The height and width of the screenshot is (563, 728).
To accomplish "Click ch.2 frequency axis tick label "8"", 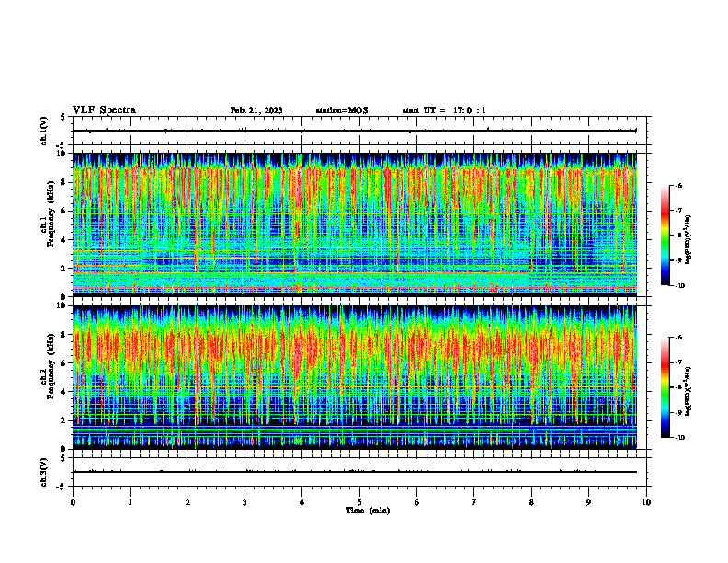I will [x=64, y=335].
